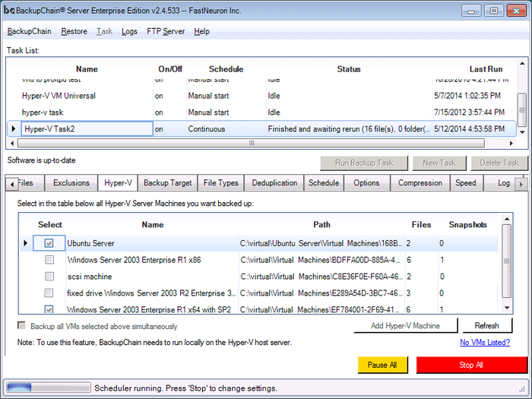The height and width of the screenshot is (399, 532).
Task: Open the Restore menu
Action: click(x=74, y=31)
